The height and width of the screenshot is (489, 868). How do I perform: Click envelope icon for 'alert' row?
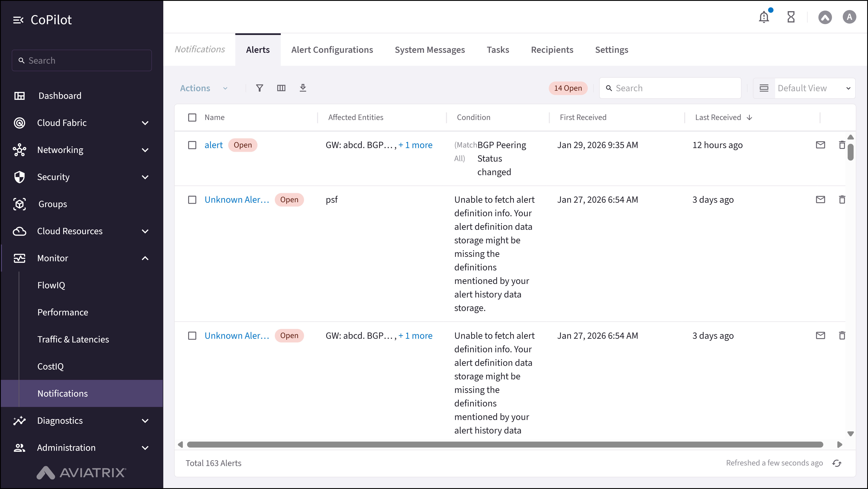pyautogui.click(x=820, y=145)
